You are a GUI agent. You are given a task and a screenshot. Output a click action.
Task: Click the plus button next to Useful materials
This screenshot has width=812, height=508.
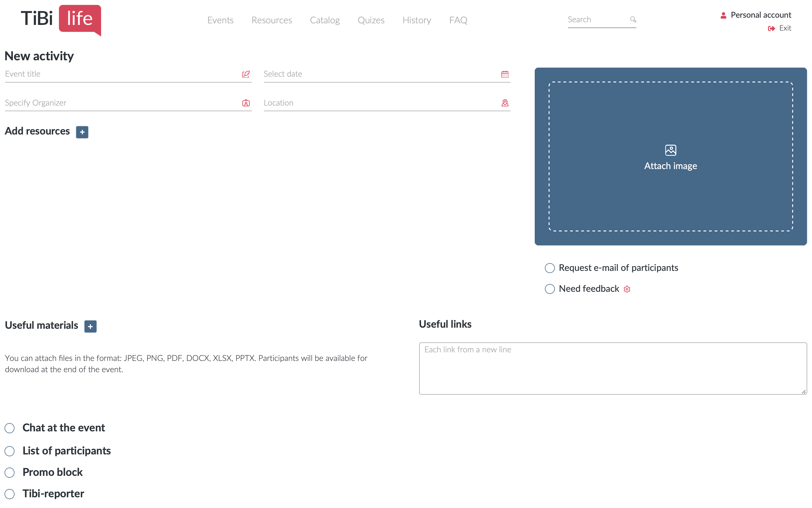[90, 326]
